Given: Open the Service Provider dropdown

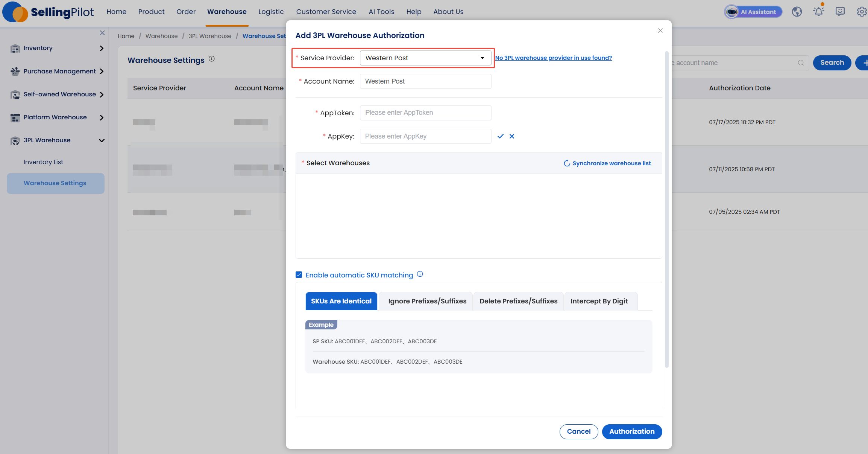Looking at the screenshot, I should [425, 58].
